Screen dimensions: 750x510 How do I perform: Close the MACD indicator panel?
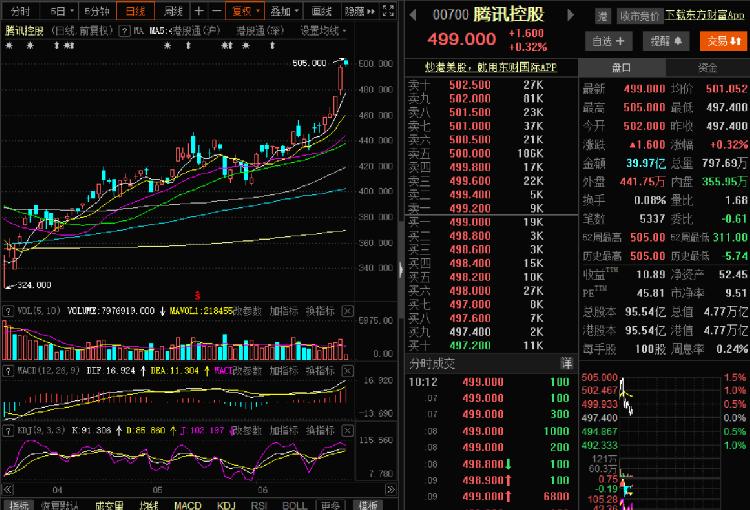348,371
